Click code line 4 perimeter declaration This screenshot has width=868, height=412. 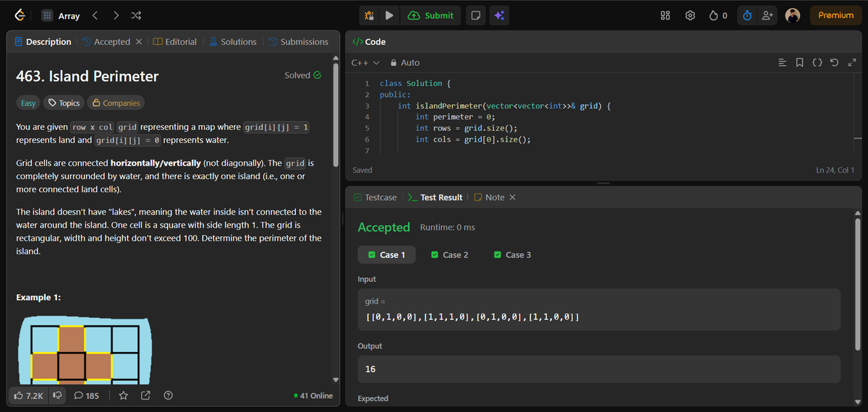pos(454,116)
